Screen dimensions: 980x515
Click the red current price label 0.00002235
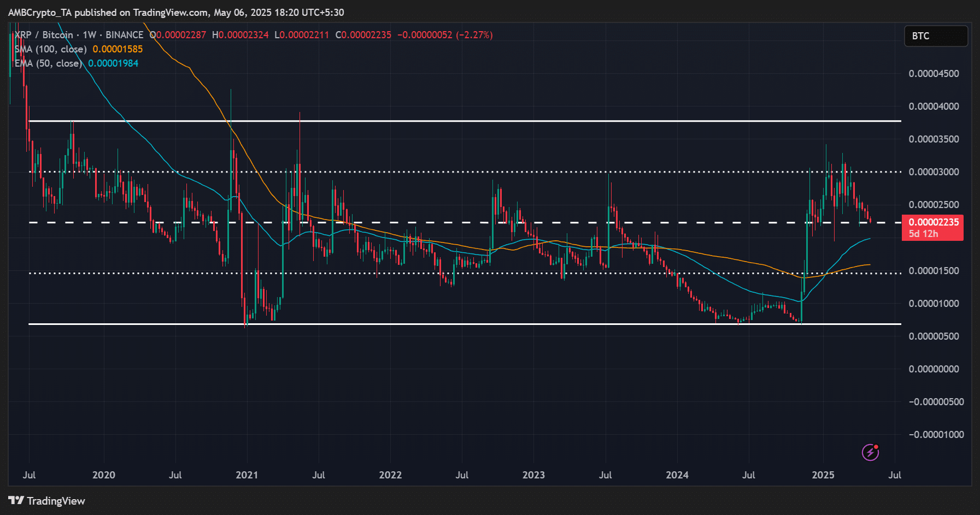(933, 222)
